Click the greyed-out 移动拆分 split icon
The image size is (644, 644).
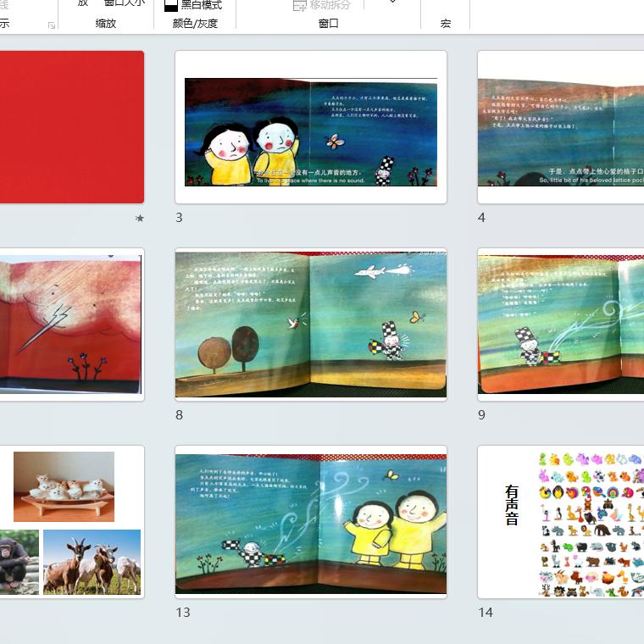(x=299, y=5)
